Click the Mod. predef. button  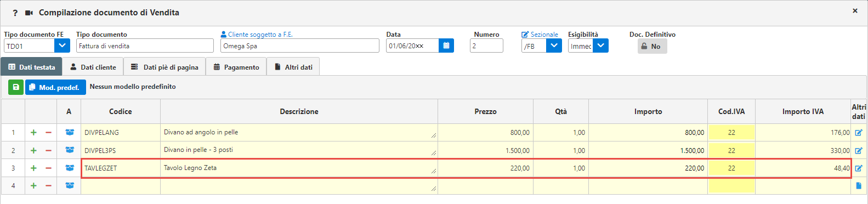pyautogui.click(x=55, y=87)
